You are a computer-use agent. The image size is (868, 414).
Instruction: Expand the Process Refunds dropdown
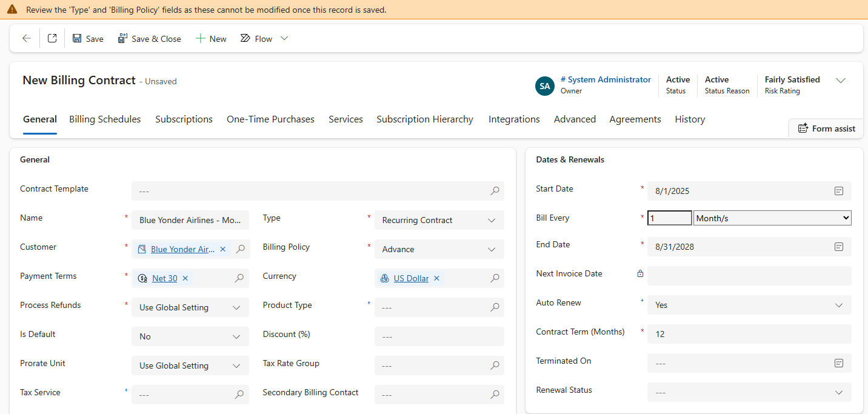190,307
